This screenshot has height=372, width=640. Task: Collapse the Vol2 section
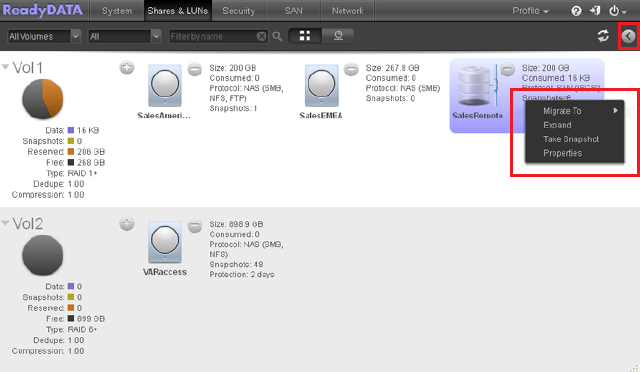tap(5, 223)
